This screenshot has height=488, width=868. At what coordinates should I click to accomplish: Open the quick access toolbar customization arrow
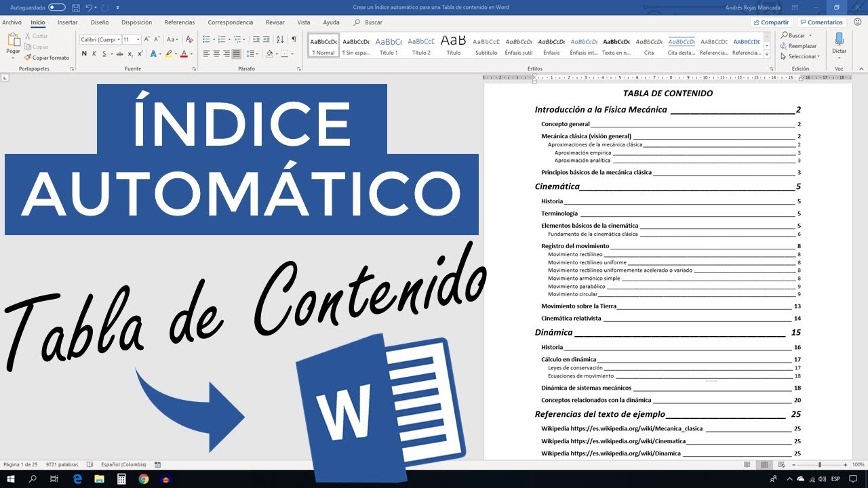coord(118,7)
